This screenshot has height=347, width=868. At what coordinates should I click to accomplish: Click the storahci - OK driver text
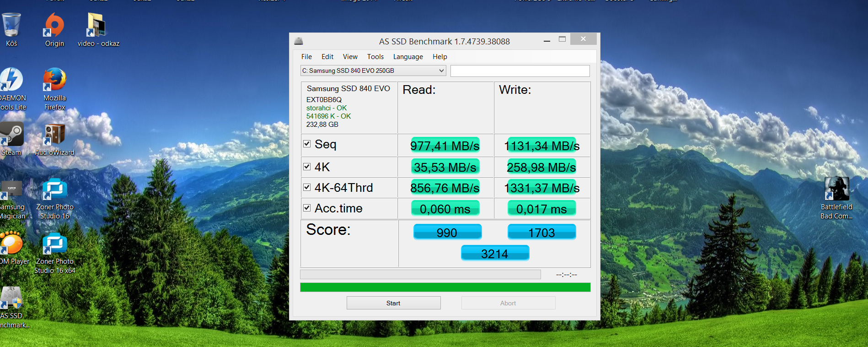pyautogui.click(x=327, y=108)
